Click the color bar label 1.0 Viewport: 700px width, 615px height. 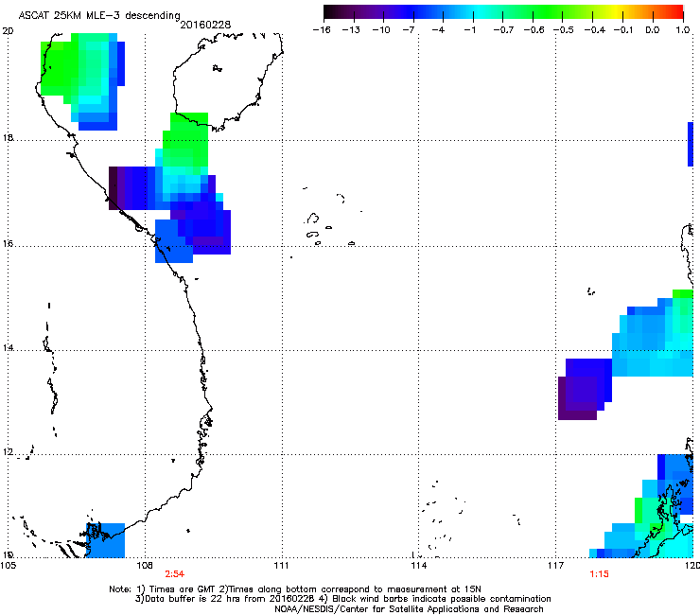[x=683, y=30]
